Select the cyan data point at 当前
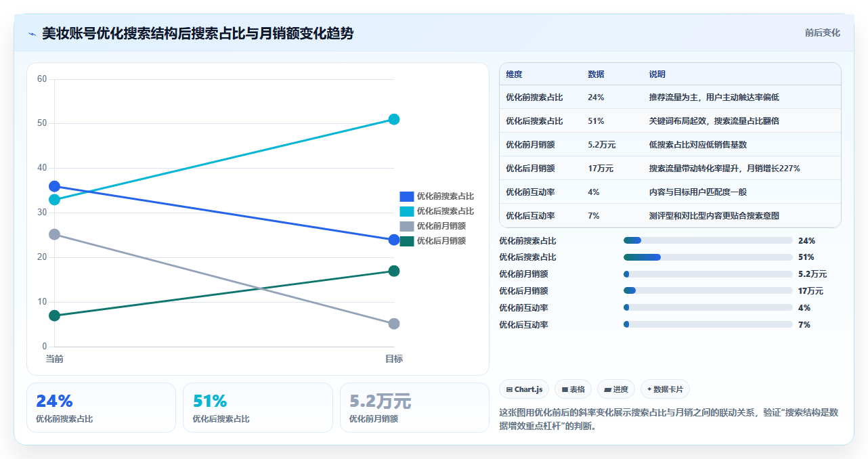 click(x=55, y=200)
